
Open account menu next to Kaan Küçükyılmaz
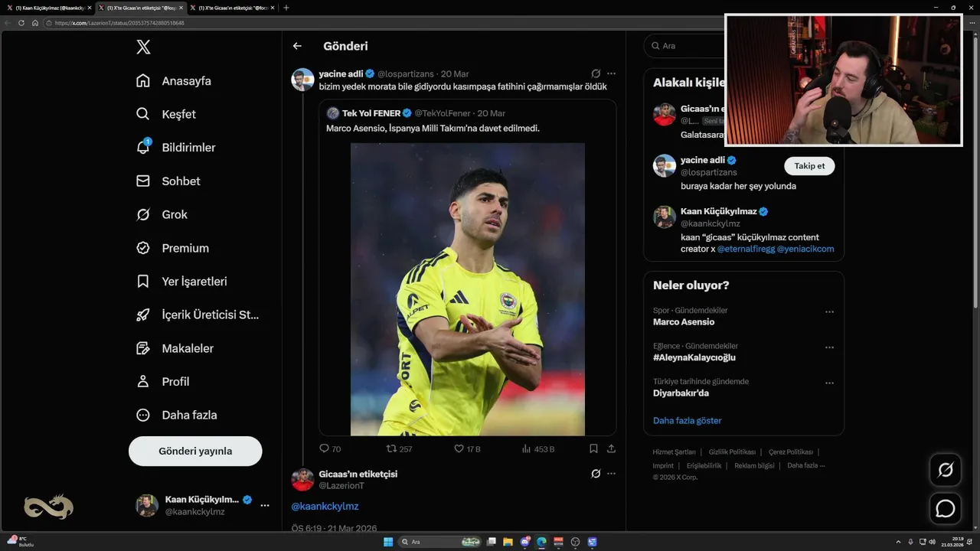[x=265, y=506]
